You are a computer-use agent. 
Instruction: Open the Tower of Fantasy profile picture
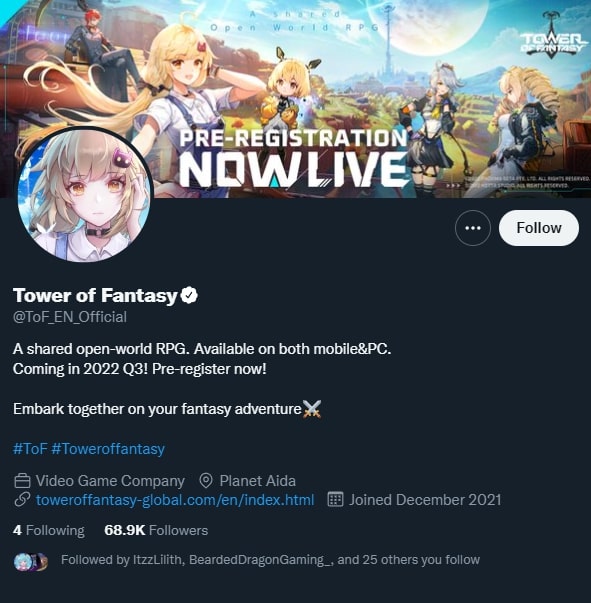click(85, 195)
